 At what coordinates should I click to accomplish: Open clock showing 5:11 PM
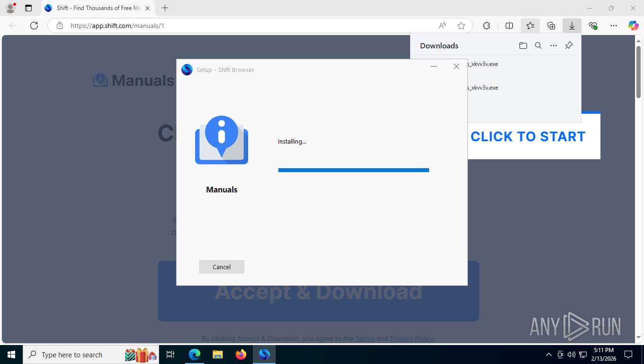tap(603, 355)
